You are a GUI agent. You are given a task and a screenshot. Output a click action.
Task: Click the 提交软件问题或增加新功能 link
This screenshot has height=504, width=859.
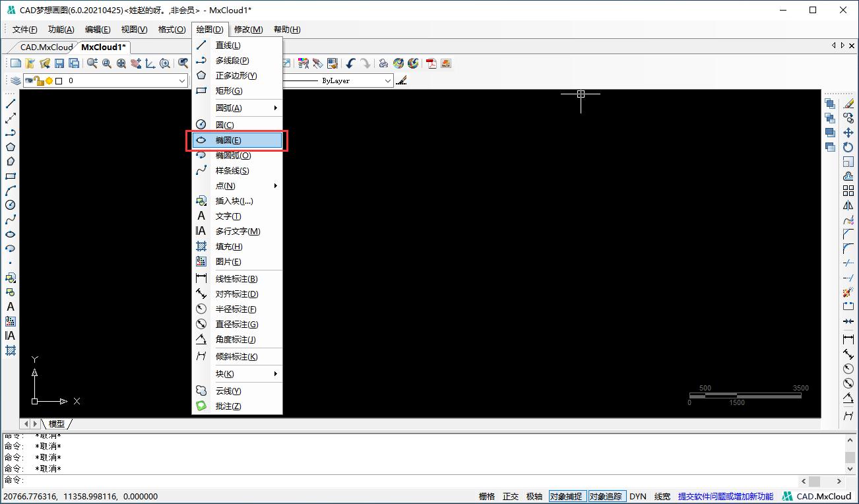[x=725, y=496]
